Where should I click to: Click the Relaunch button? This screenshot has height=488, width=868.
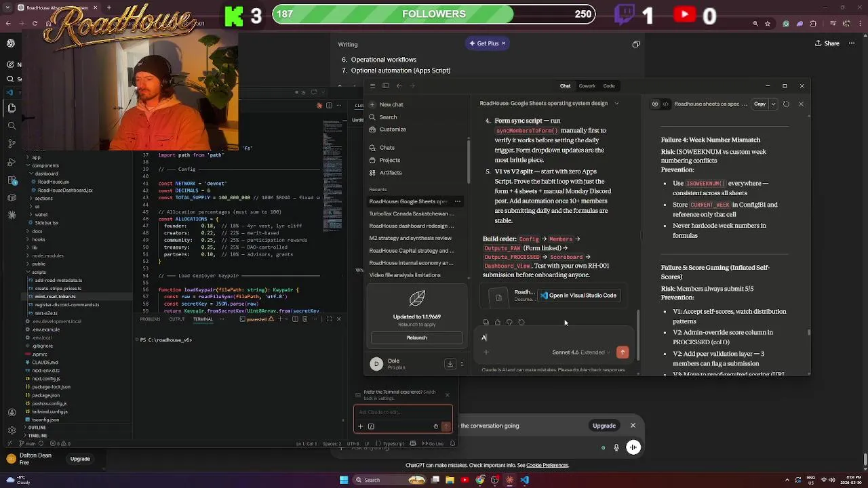coord(416,338)
